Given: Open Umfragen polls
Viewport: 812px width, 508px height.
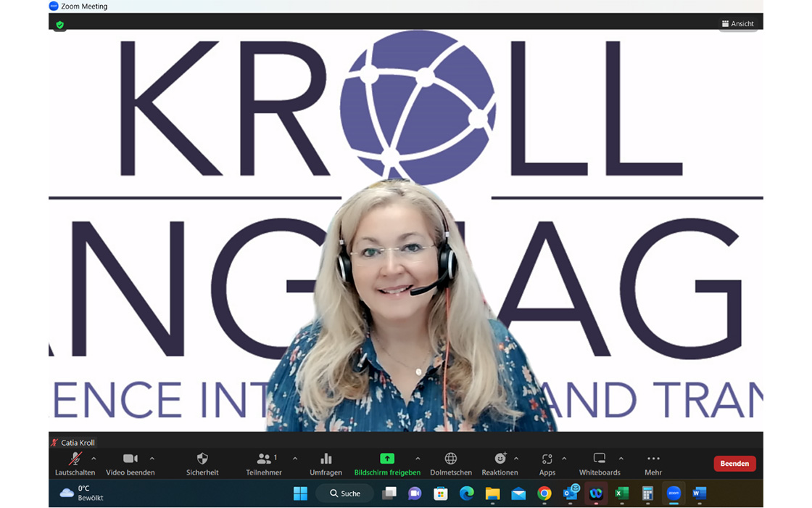Looking at the screenshot, I should pyautogui.click(x=326, y=464).
